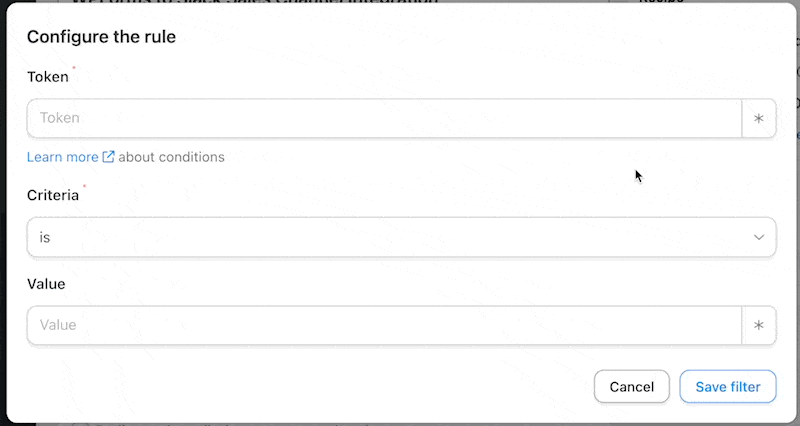This screenshot has width=800, height=426.
Task: Click the "about conditions" helper text
Action: tap(171, 157)
